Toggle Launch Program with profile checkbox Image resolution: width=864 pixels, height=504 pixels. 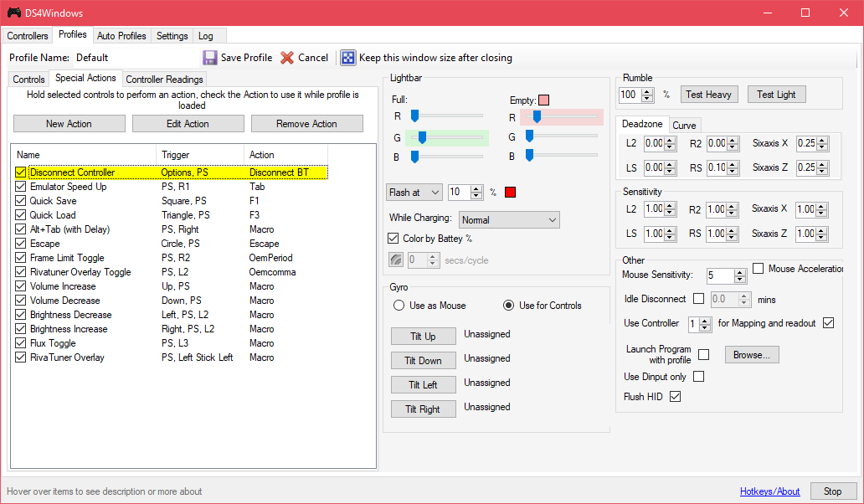[703, 355]
